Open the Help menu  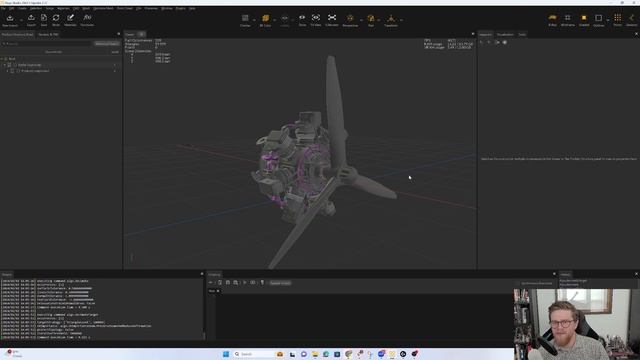pos(192,8)
